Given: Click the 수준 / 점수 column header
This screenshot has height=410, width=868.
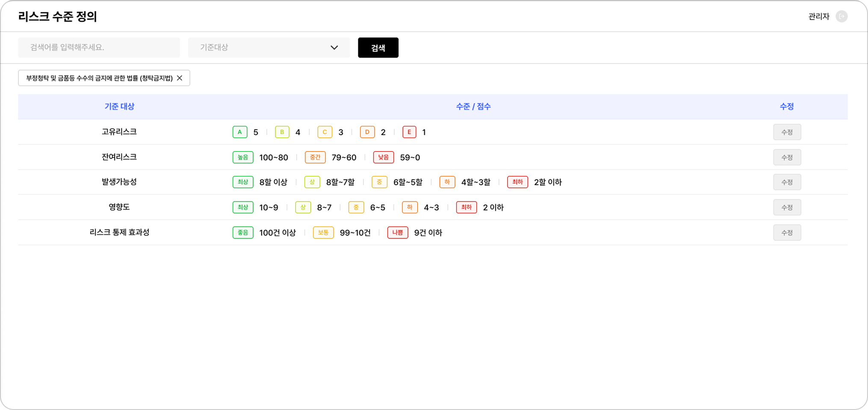Looking at the screenshot, I should [x=473, y=106].
